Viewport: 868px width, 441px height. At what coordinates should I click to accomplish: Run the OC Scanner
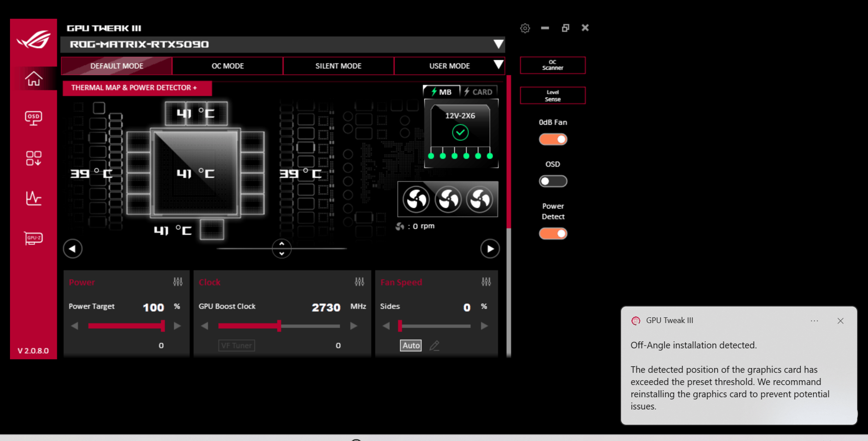tap(552, 65)
